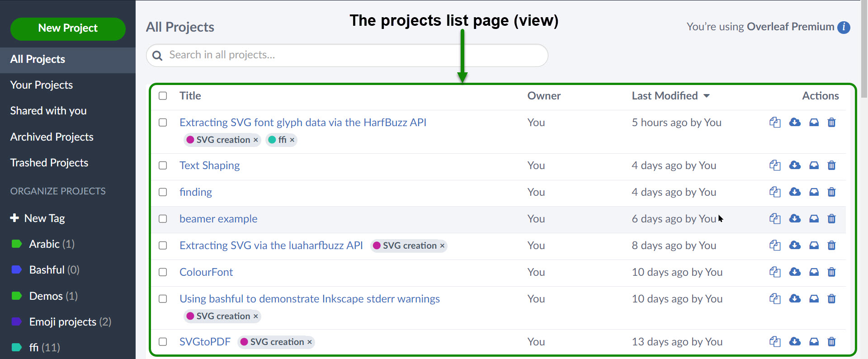This screenshot has height=359, width=868.
Task: Click the plus New Tag option
Action: [38, 218]
